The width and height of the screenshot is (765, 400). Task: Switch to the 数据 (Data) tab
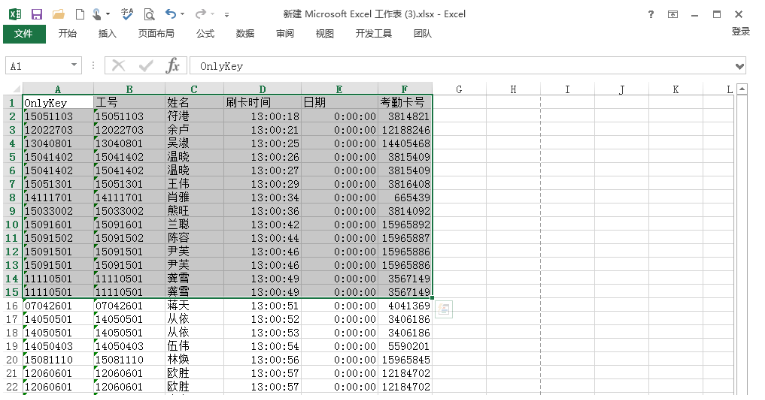(245, 33)
